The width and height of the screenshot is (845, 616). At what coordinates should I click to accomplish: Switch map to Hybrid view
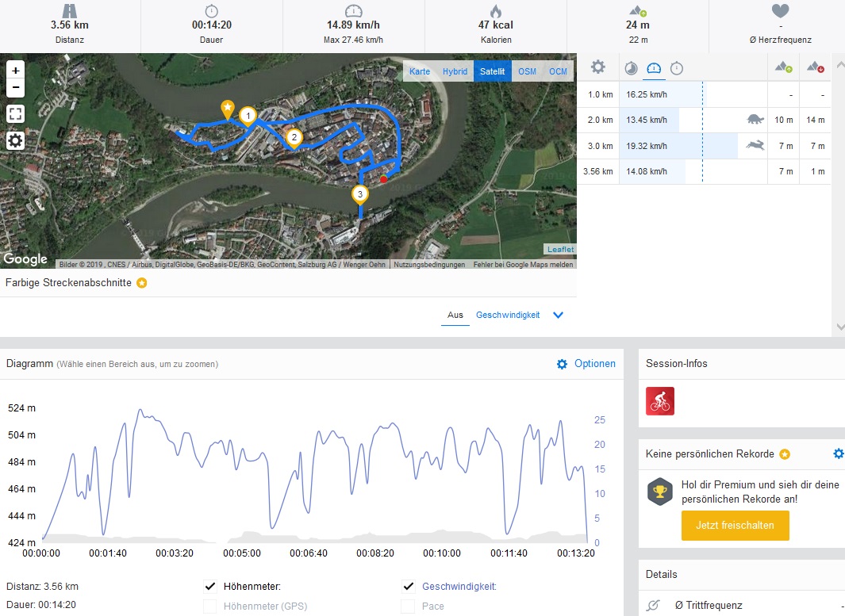(x=455, y=71)
